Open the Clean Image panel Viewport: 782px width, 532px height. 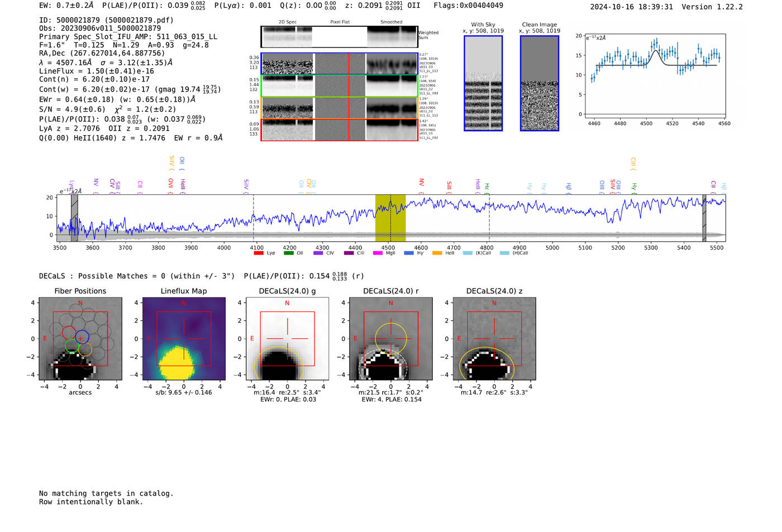click(540, 83)
